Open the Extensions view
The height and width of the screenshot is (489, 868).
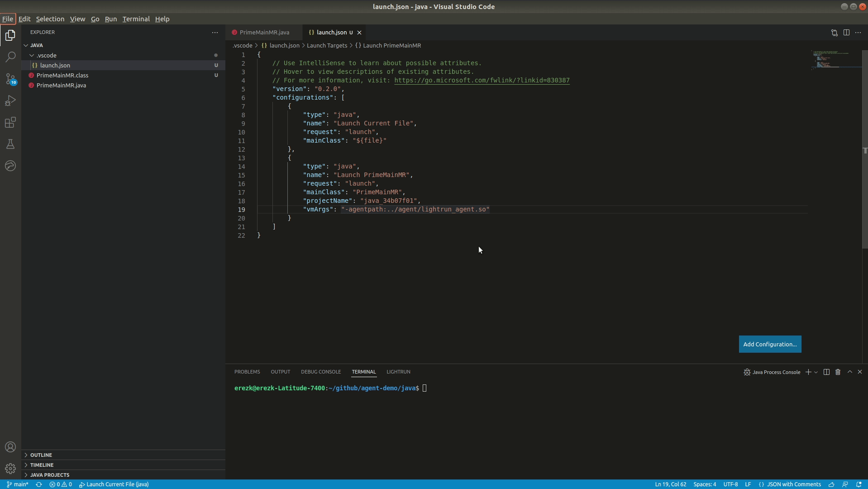click(10, 122)
